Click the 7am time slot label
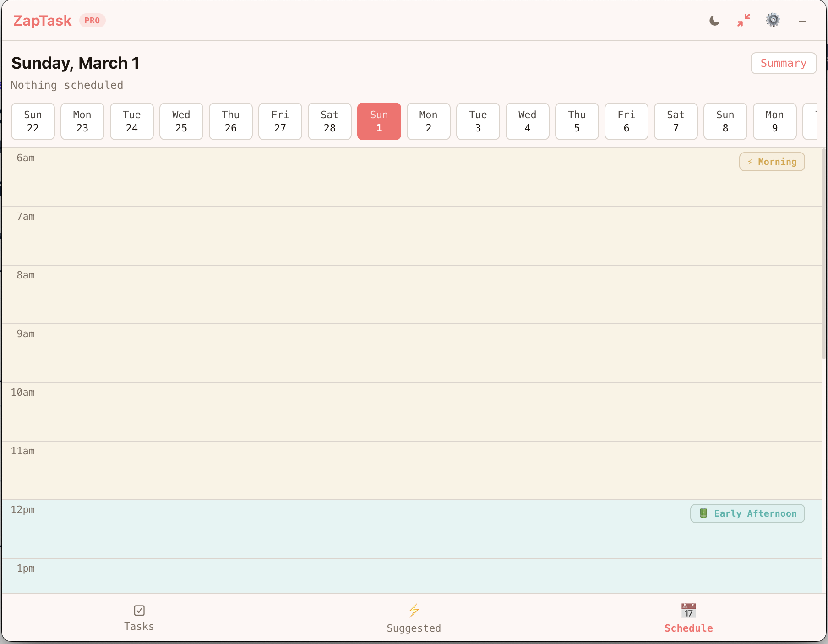 26,217
